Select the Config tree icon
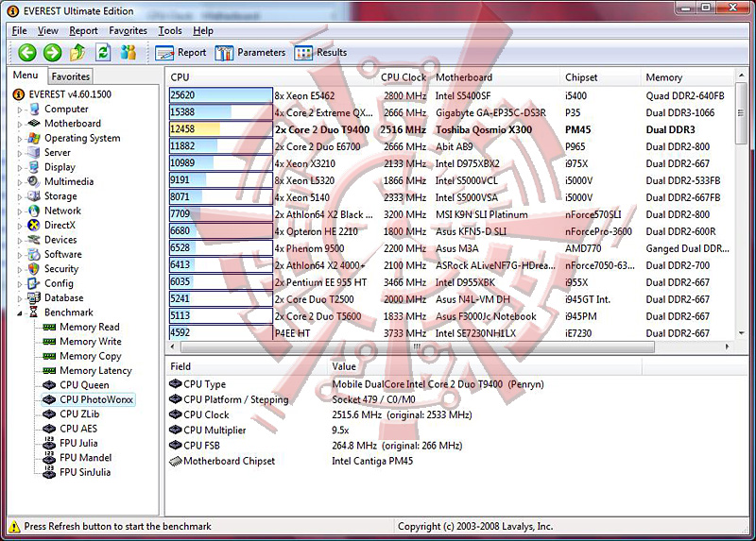756x541 pixels. pos(34,283)
